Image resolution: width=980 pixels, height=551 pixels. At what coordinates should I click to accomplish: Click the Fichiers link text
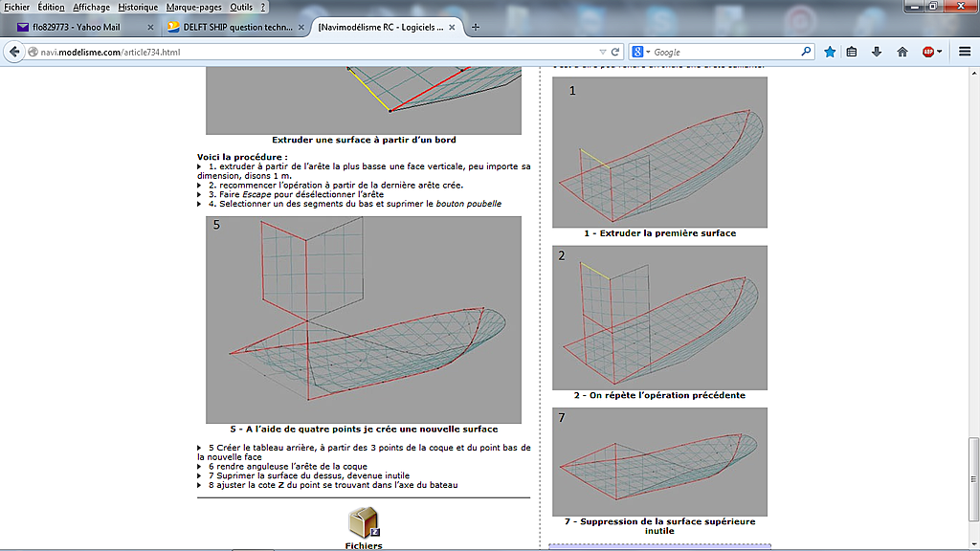[x=364, y=545]
